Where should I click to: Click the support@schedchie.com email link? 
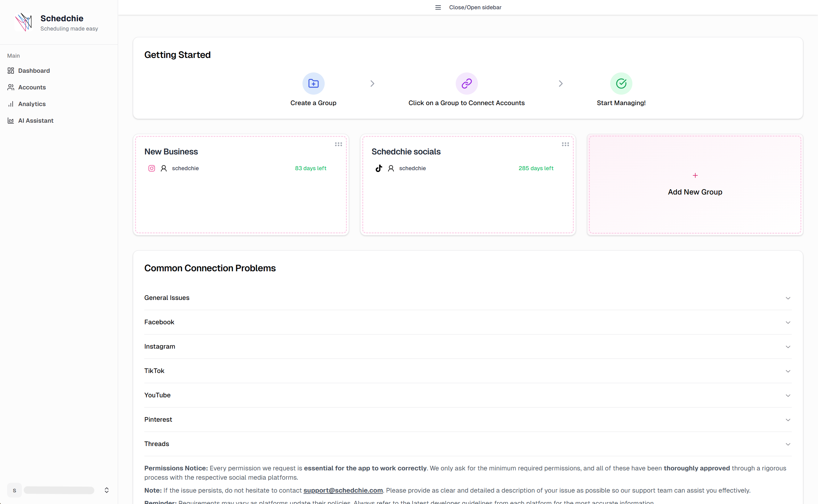[x=343, y=490]
